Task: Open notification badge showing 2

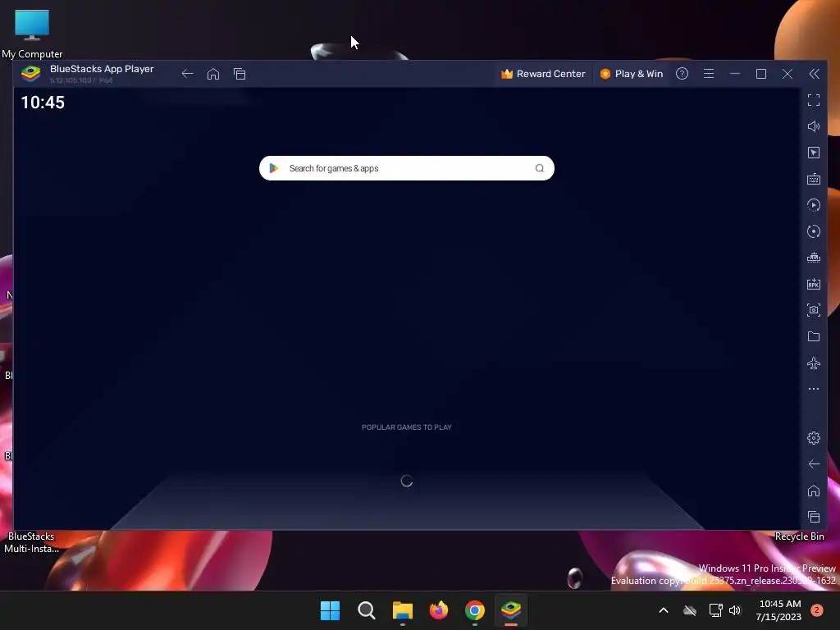Action: 817,610
